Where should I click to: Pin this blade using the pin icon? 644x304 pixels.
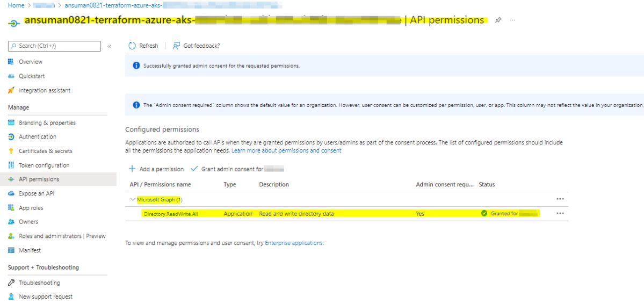(x=498, y=20)
